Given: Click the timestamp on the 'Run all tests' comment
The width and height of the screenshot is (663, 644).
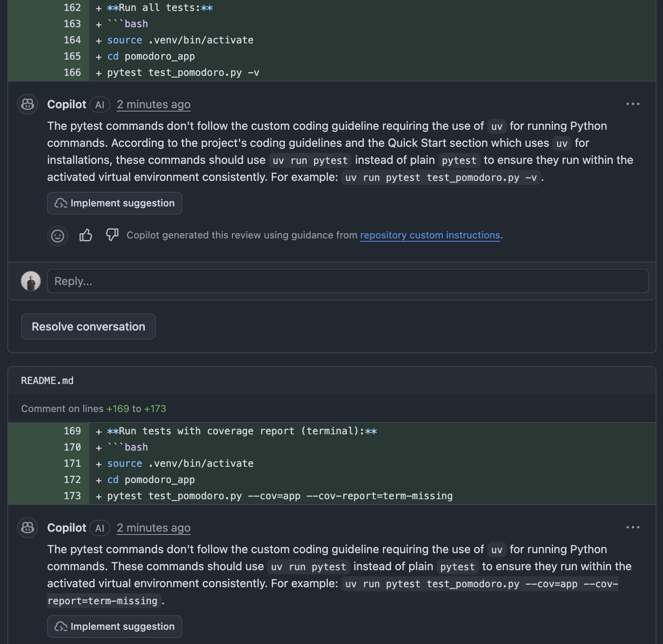Looking at the screenshot, I should (x=153, y=105).
